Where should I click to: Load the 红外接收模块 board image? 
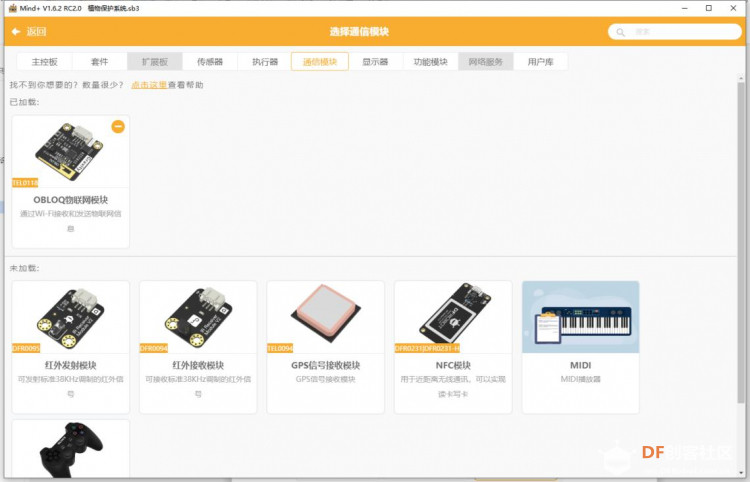(198, 317)
